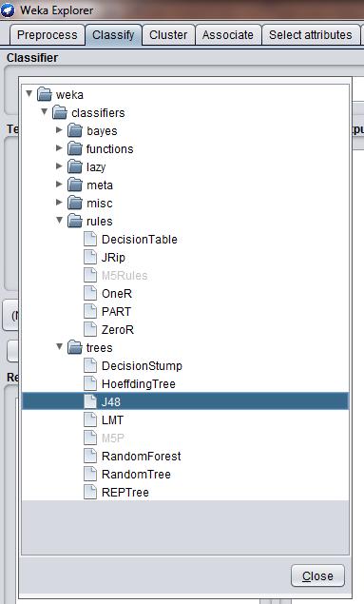
Task: Open the Select attributes tab
Action: pyautogui.click(x=311, y=35)
